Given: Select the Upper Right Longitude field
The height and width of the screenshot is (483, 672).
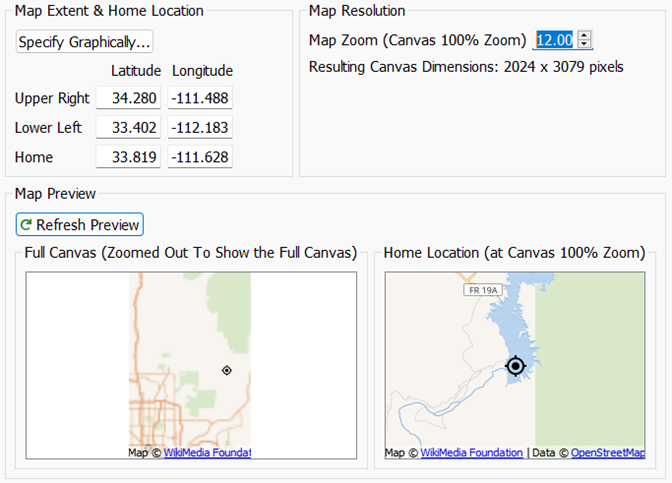Looking at the screenshot, I should pyautogui.click(x=200, y=98).
